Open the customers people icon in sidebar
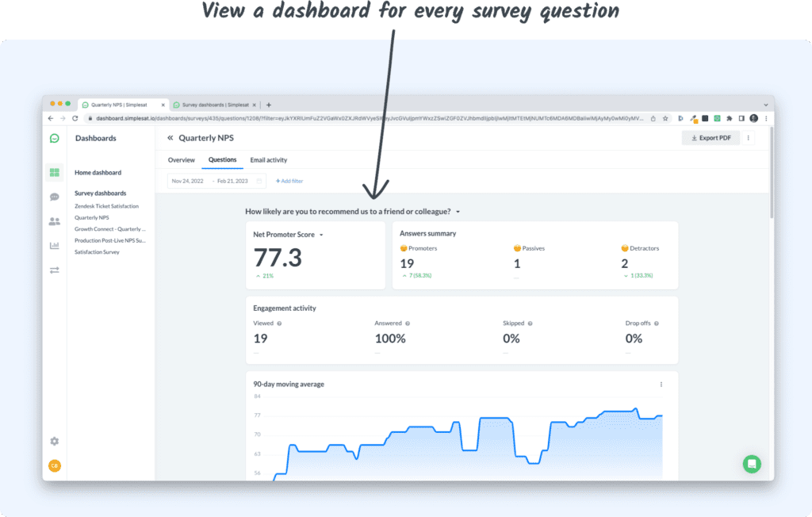Screen dimensions: 812x517 tap(55, 221)
